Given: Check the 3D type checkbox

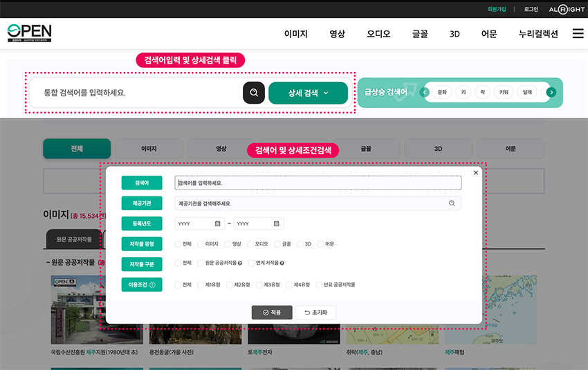Looking at the screenshot, I should 300,244.
